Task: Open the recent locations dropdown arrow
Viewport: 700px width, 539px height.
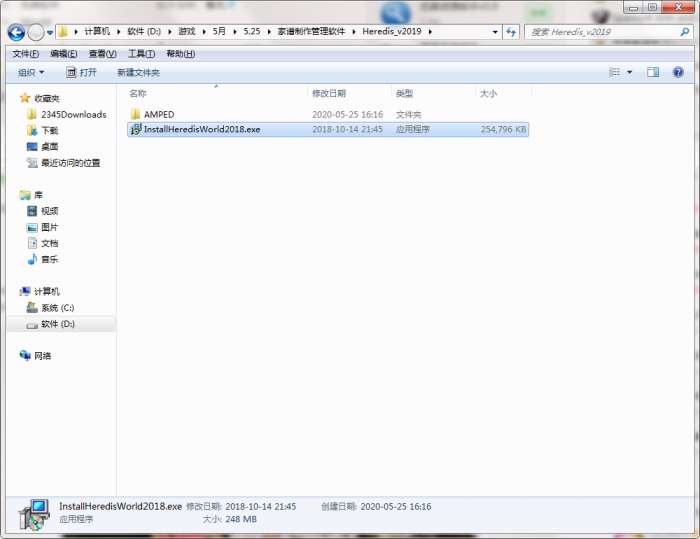Action: (x=50, y=33)
